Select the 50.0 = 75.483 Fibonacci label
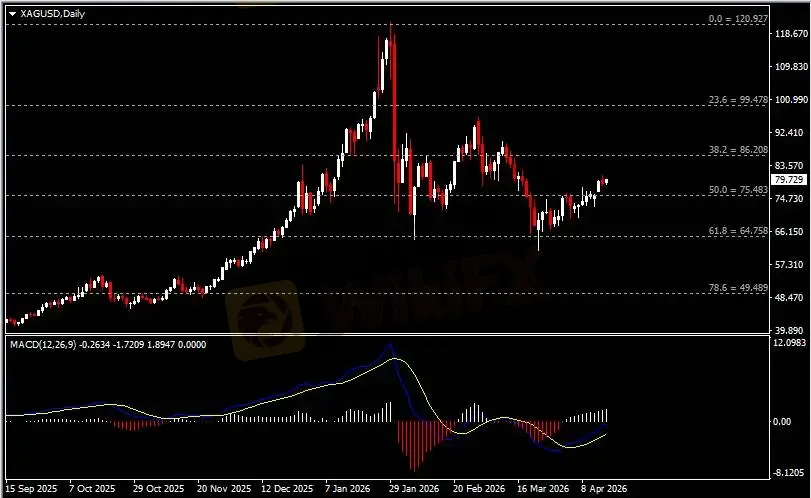811x498 pixels. click(738, 190)
